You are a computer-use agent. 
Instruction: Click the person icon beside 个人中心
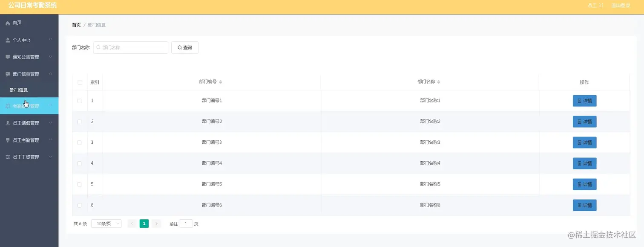8,40
